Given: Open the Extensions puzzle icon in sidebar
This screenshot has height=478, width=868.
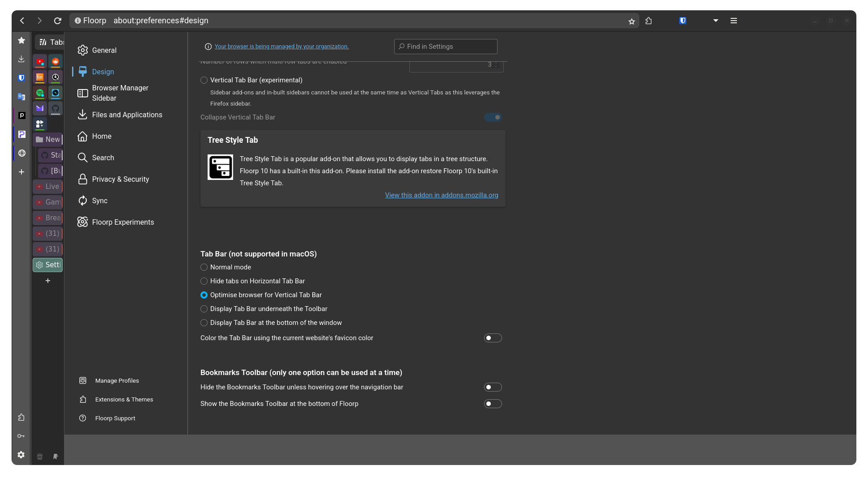Looking at the screenshot, I should coord(21,417).
